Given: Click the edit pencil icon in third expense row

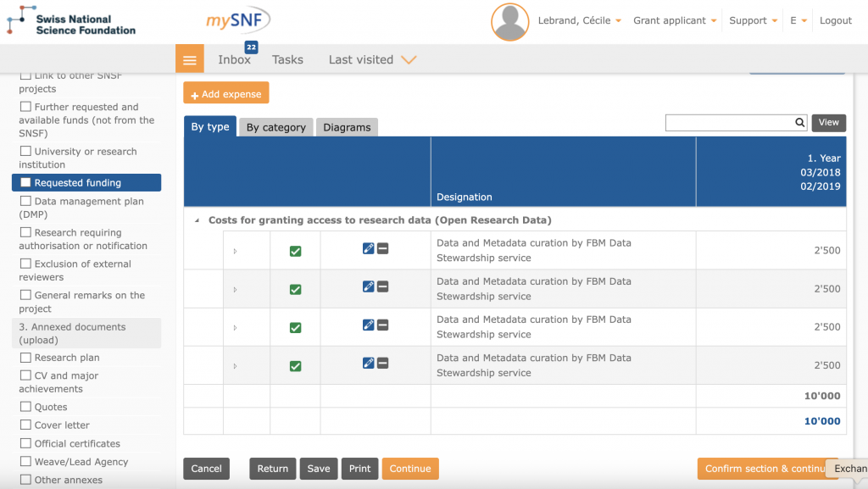Looking at the screenshot, I should pos(368,325).
